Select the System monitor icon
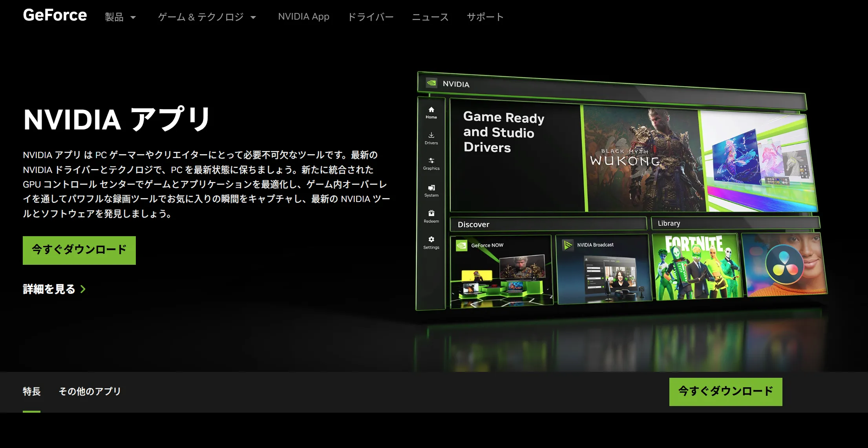 431,188
